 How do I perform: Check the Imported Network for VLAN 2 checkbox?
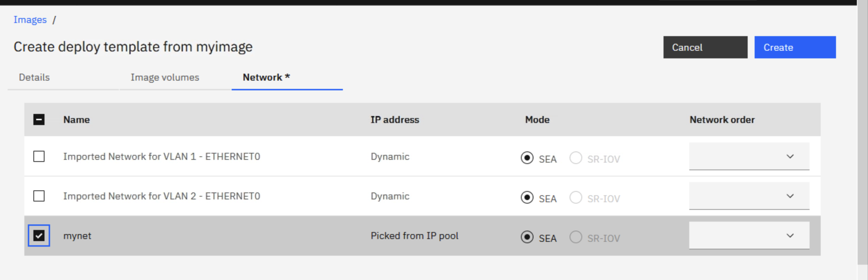[39, 196]
